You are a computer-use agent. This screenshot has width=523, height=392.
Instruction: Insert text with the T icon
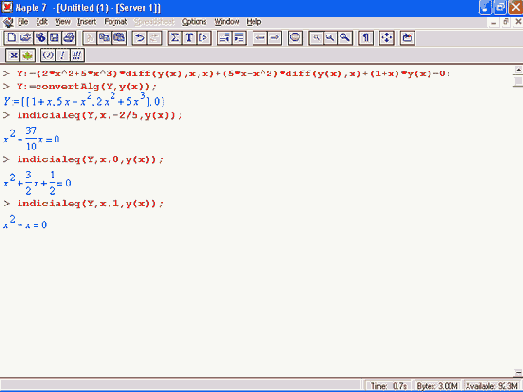click(189, 38)
